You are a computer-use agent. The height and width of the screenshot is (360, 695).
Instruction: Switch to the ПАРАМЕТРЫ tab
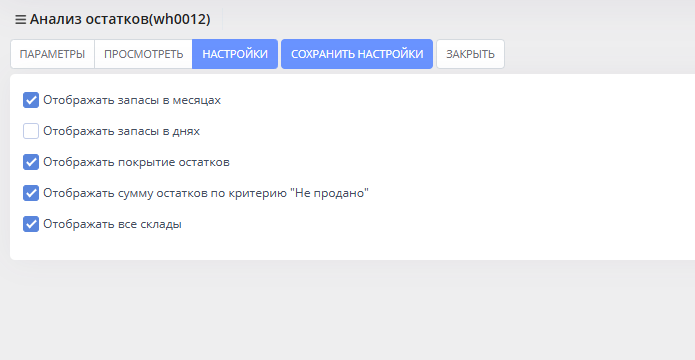tap(52, 54)
